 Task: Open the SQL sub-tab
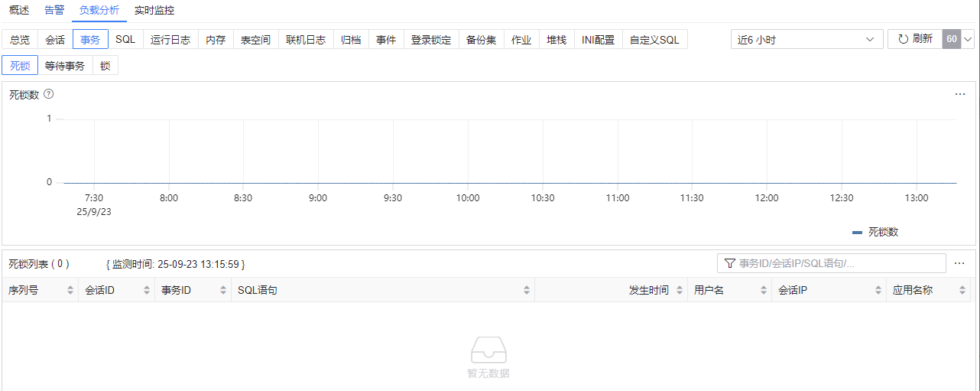(125, 40)
